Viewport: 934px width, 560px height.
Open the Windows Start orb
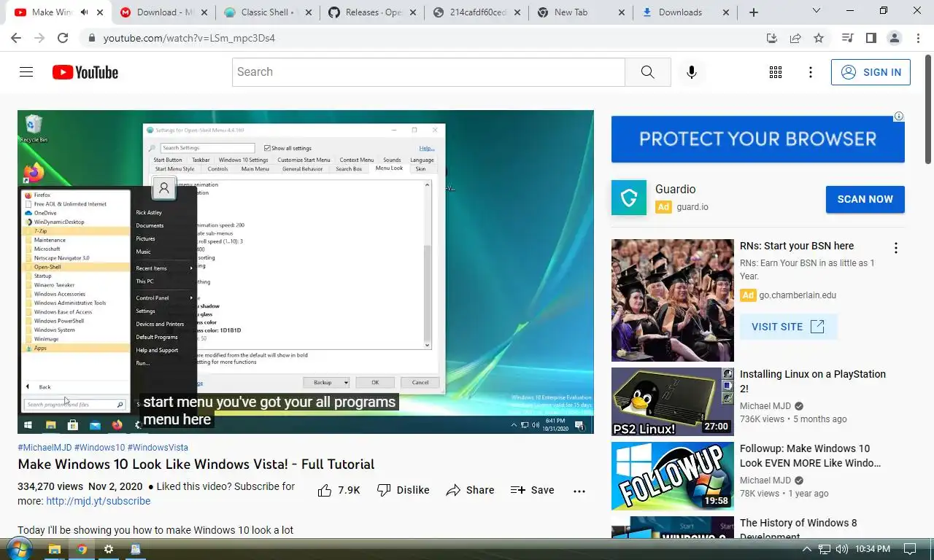click(x=19, y=549)
